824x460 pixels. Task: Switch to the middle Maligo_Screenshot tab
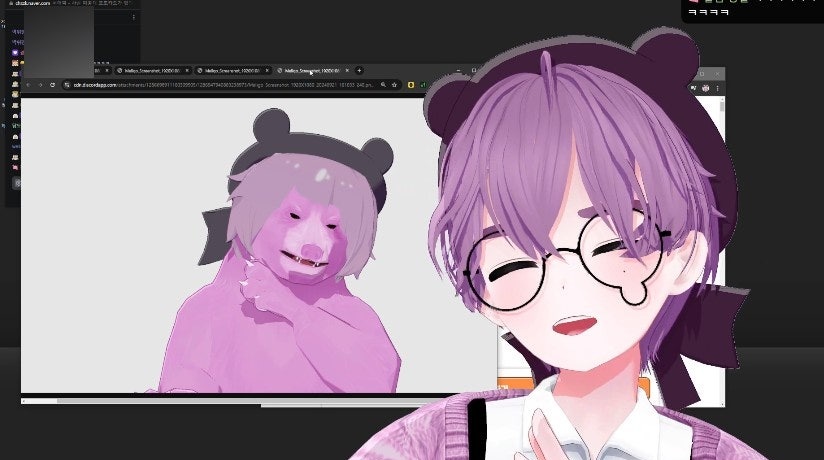[x=233, y=70]
